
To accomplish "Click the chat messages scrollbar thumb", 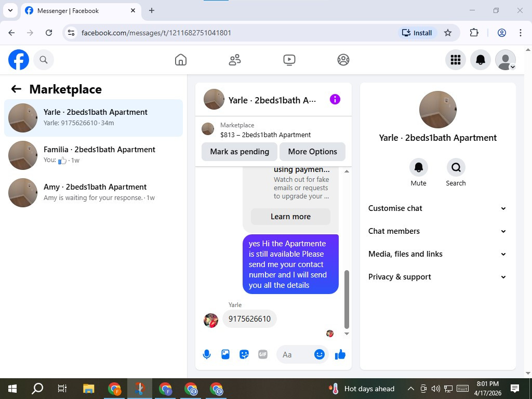I will click(347, 299).
